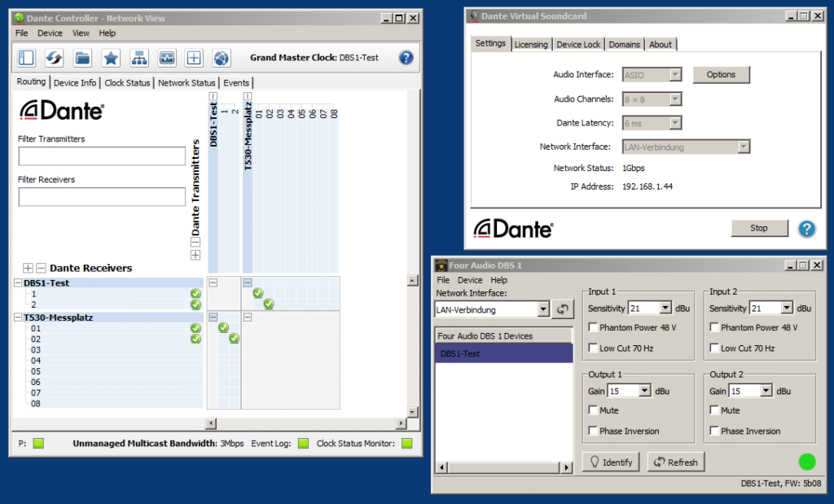This screenshot has height=504, width=834.
Task: Click the Filter Transmitters input field
Action: tap(102, 156)
